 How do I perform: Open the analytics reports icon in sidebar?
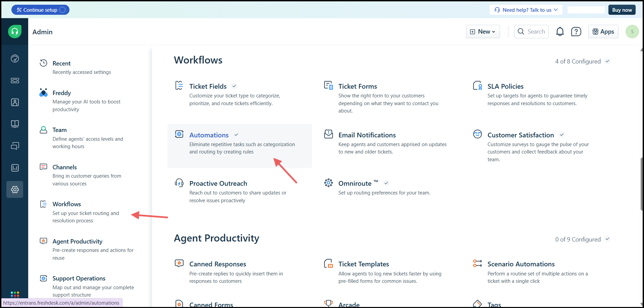tap(15, 168)
